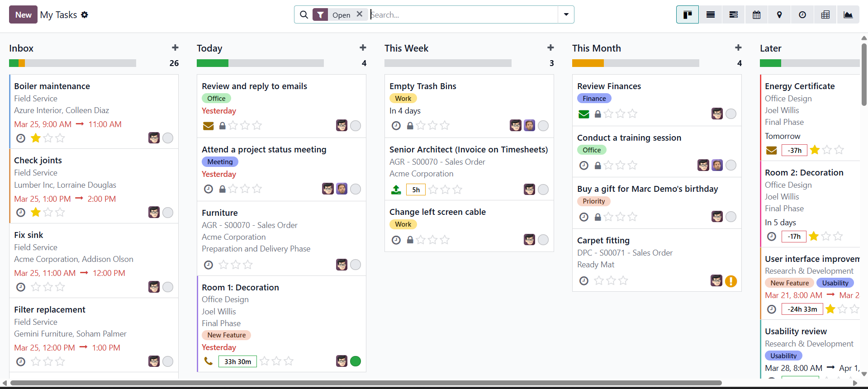Focus the Search input field

464,15
